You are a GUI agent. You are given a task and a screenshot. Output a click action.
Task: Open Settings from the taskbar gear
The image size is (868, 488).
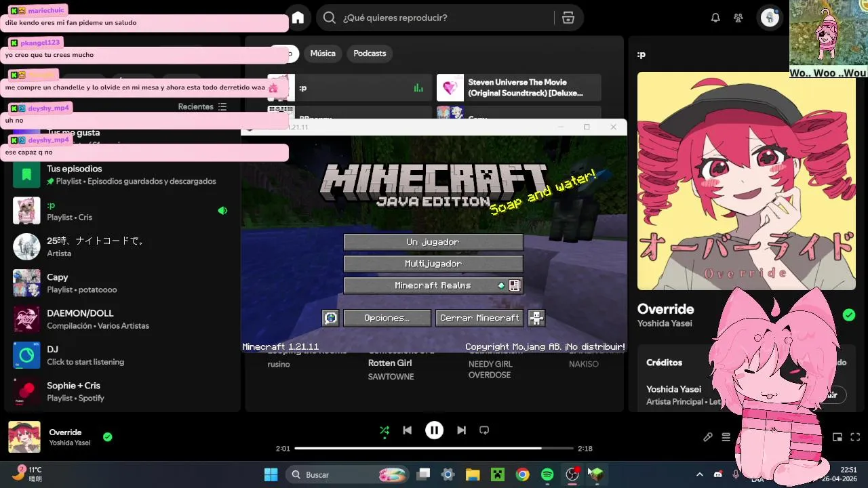448,474
